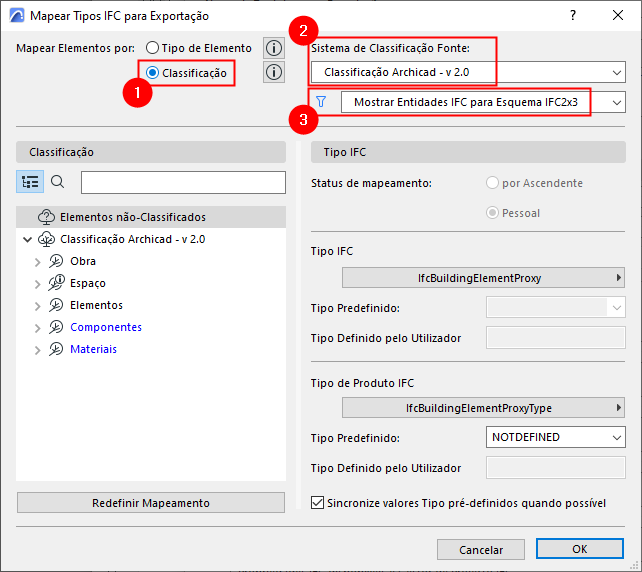642x572 pixels.
Task: Click the Tipo IFC panel header
Action: [x=468, y=152]
